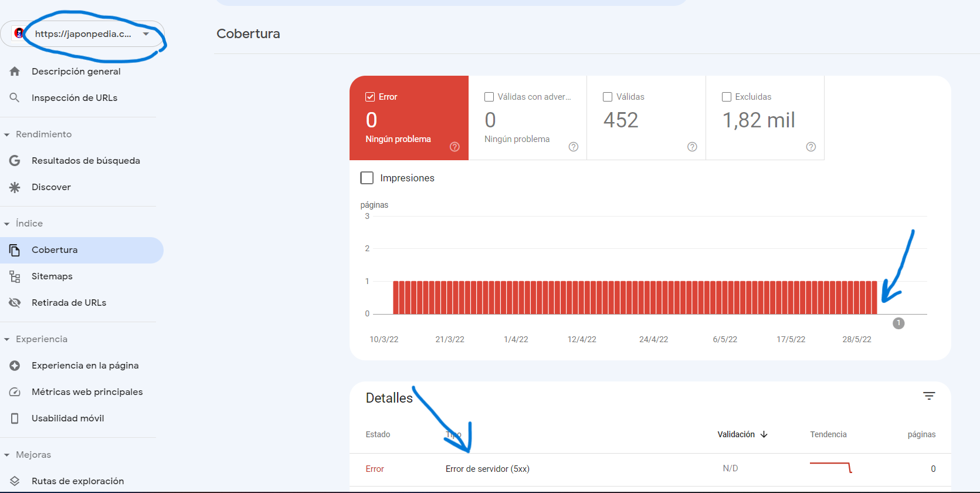Enable the Impresiones checkbox
Screen dimensions: 980x493
click(367, 178)
